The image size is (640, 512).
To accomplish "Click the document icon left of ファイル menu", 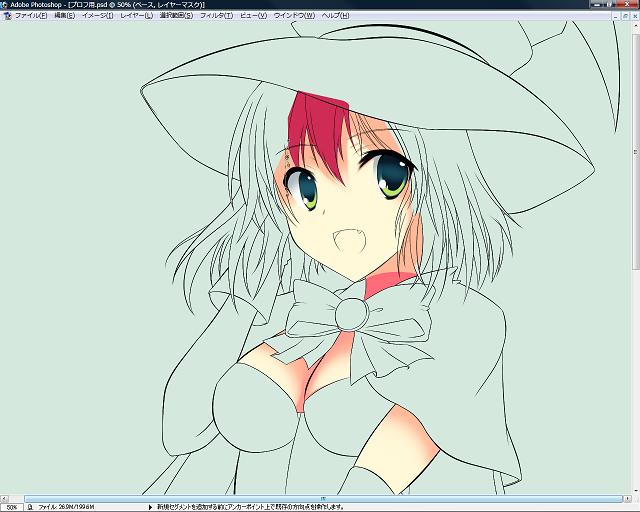I will point(7,16).
